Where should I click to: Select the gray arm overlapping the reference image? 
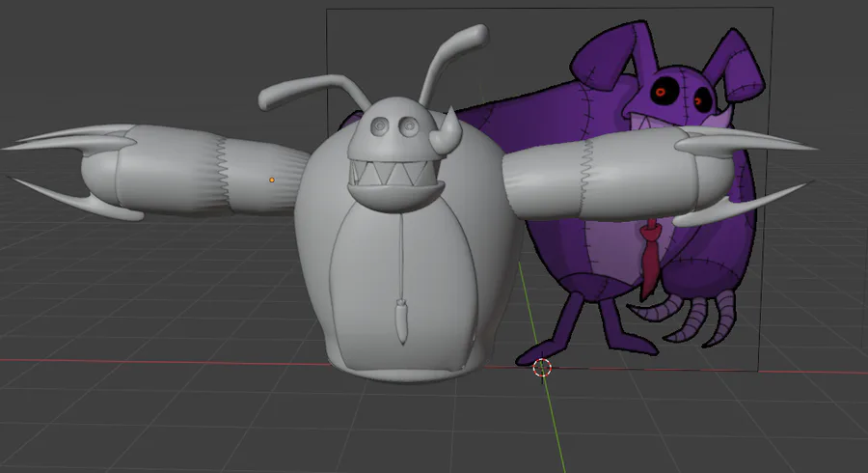tap(637, 175)
